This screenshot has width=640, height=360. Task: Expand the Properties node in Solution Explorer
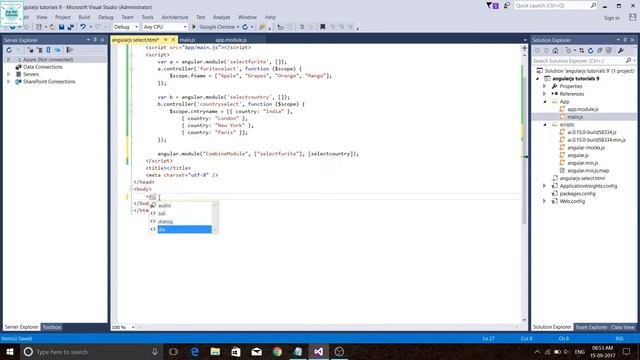tap(544, 86)
